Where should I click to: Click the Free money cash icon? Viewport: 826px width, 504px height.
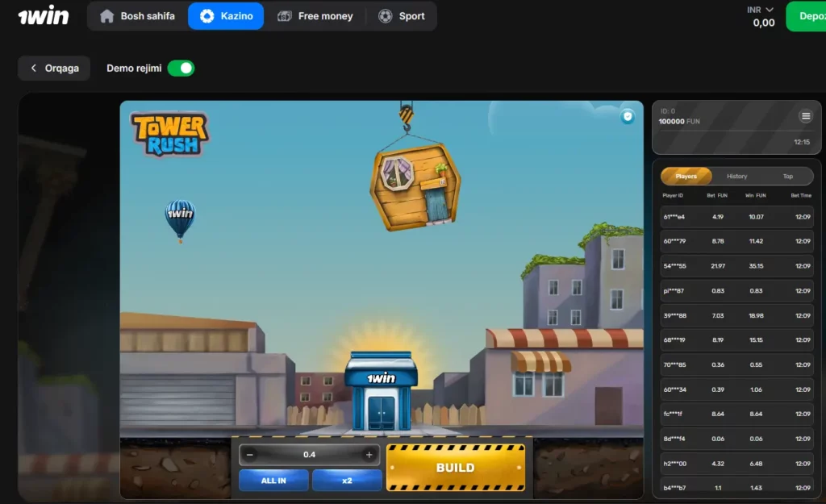pyautogui.click(x=284, y=15)
